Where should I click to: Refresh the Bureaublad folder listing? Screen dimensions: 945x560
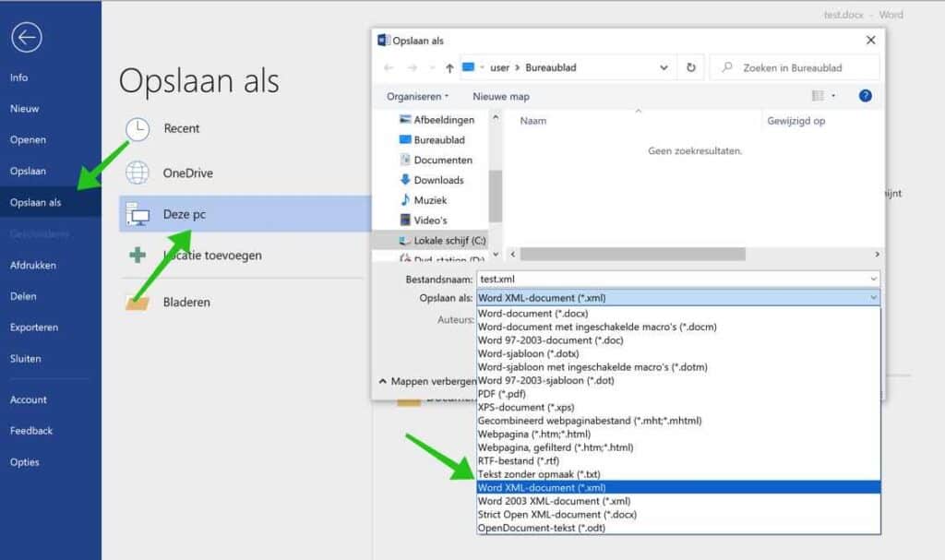691,67
